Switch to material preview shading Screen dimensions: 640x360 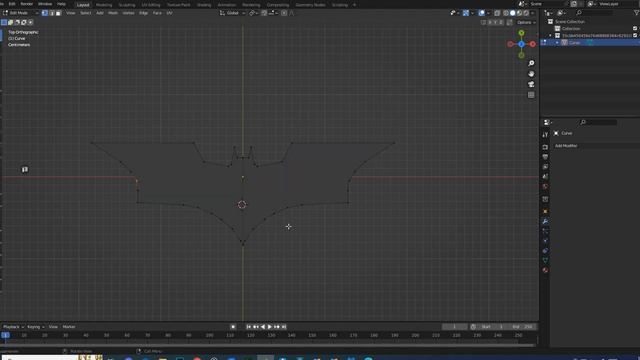[x=519, y=13]
